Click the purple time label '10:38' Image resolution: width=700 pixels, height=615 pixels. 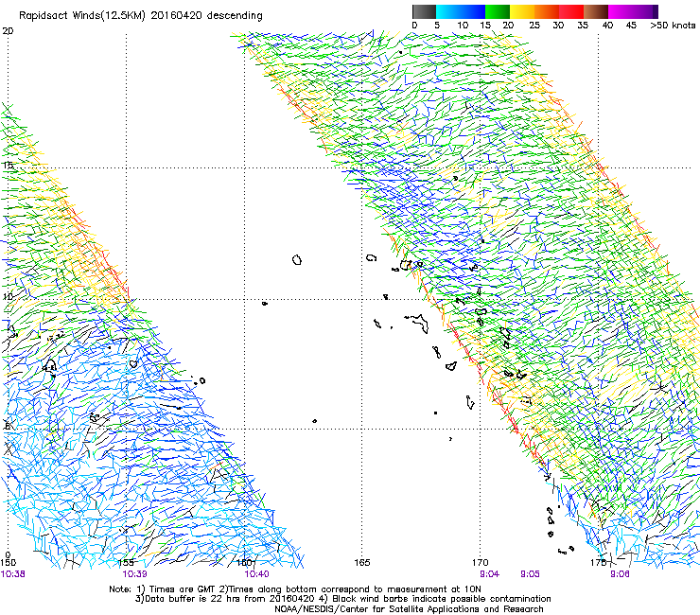(13, 574)
